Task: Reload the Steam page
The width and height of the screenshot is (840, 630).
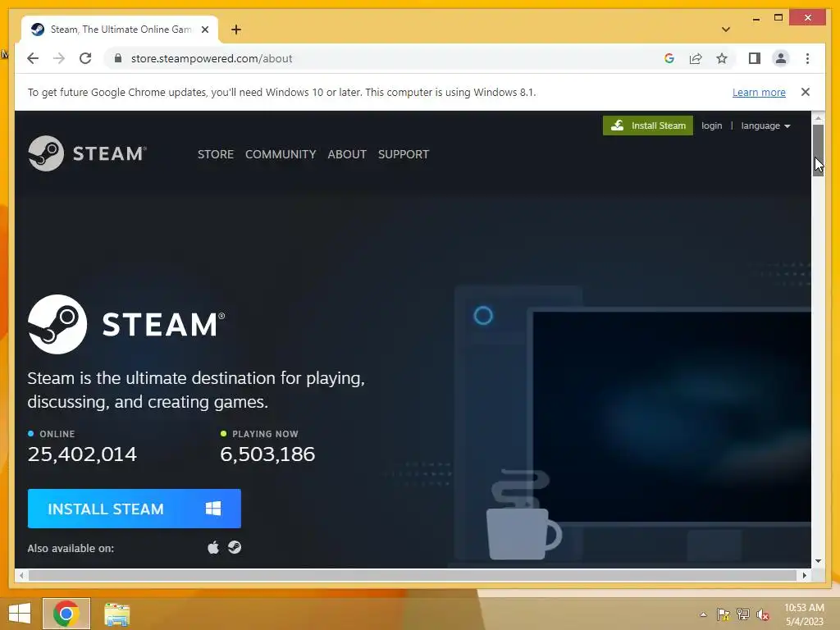Action: (x=85, y=58)
